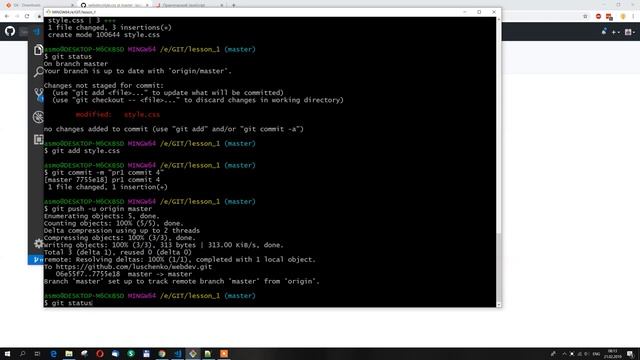Open GitHub notifications bell
The width and height of the screenshot is (640, 360).
604,31
